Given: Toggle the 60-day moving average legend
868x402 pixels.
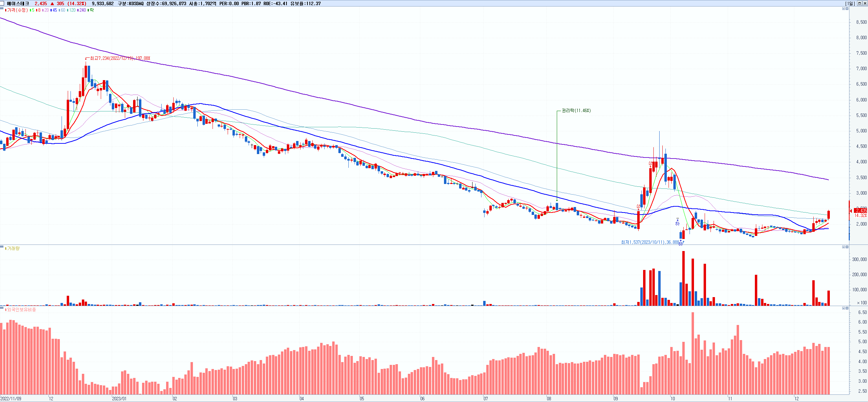Looking at the screenshot, I should pos(62,10).
